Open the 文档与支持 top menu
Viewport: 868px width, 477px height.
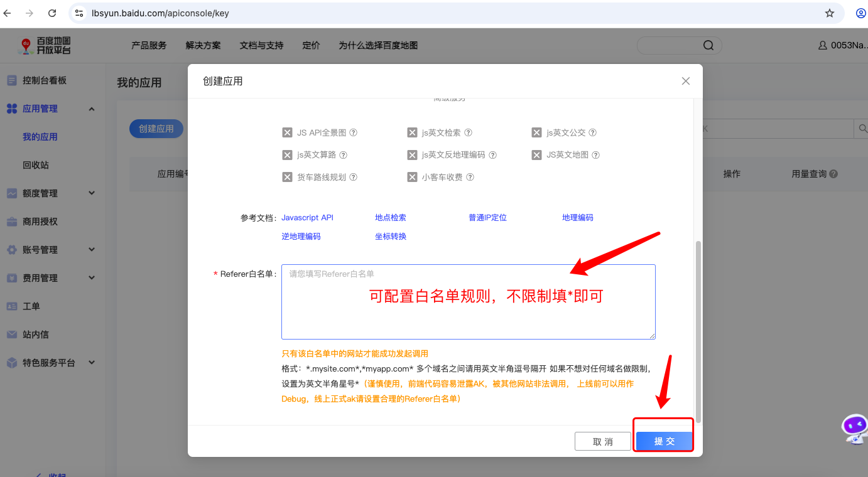[x=262, y=45]
